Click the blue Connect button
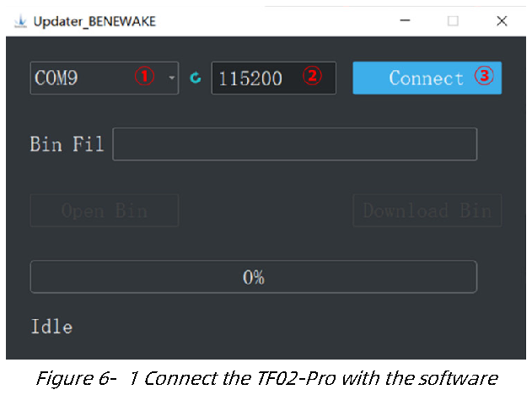 click(427, 78)
